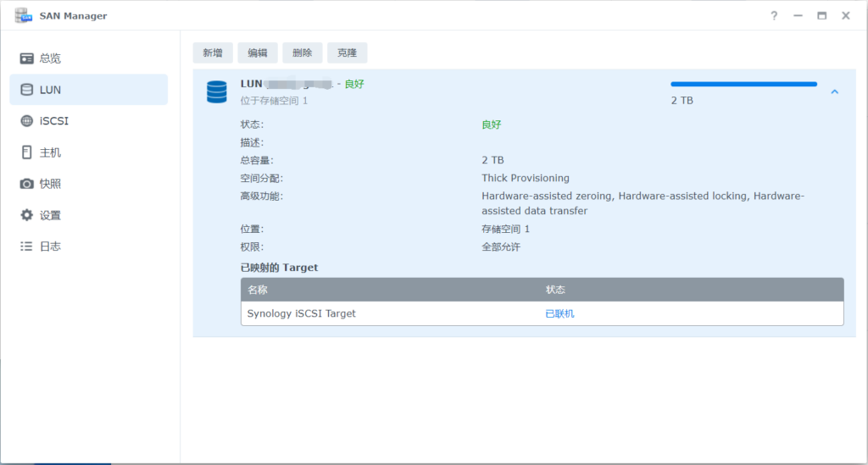Click the 设置 gear sidebar icon
The image size is (868, 465).
[26, 215]
